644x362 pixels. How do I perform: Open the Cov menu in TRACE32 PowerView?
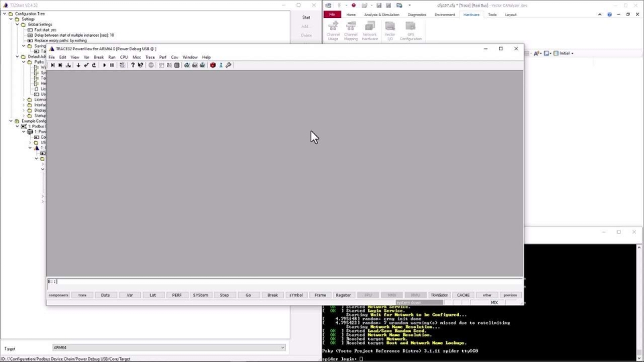[x=174, y=58]
